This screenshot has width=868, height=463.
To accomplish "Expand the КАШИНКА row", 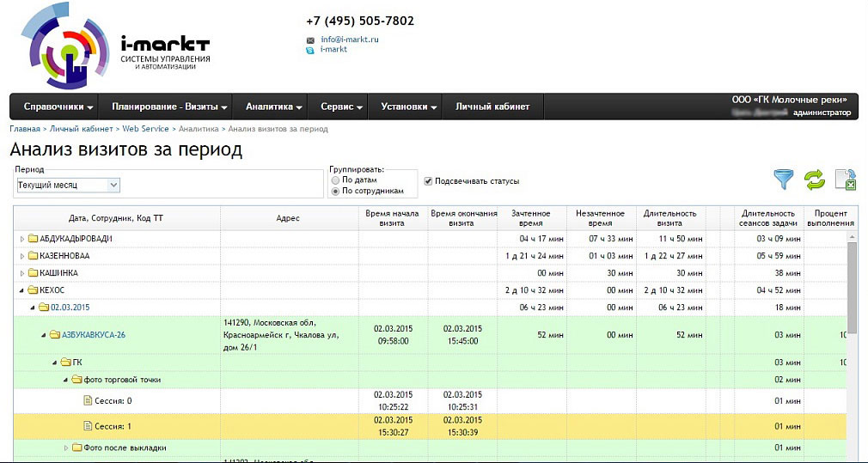I will [22, 273].
